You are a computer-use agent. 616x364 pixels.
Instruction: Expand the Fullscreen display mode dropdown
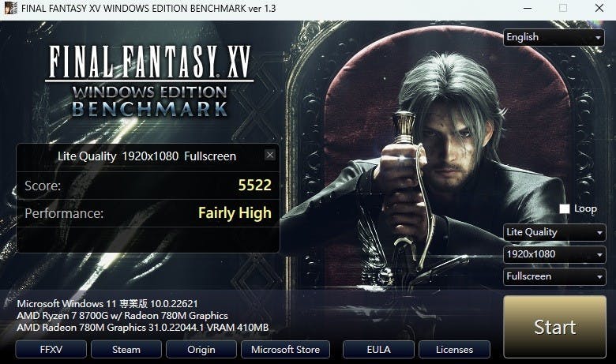554,276
